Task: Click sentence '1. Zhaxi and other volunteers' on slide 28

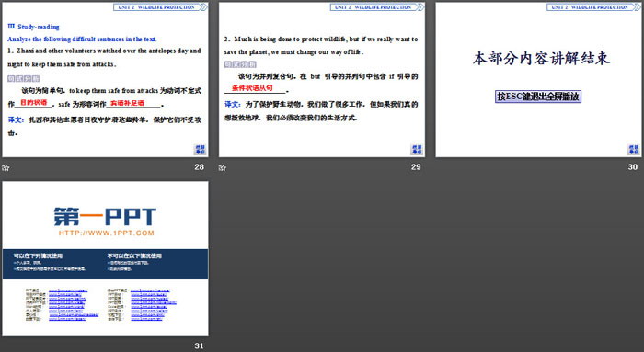Action: [x=104, y=57]
